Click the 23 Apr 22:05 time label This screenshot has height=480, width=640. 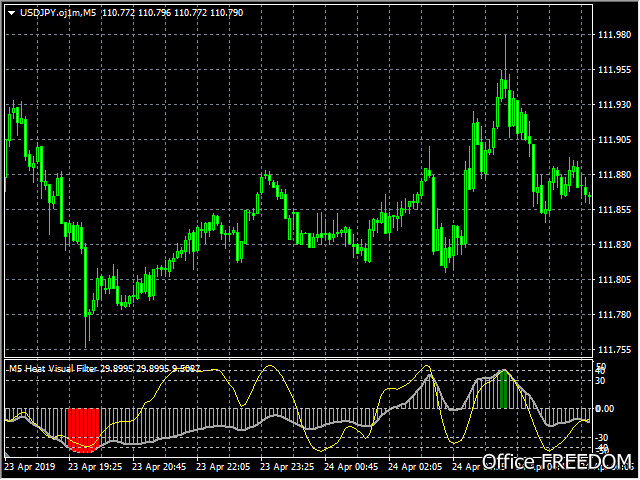(x=223, y=467)
